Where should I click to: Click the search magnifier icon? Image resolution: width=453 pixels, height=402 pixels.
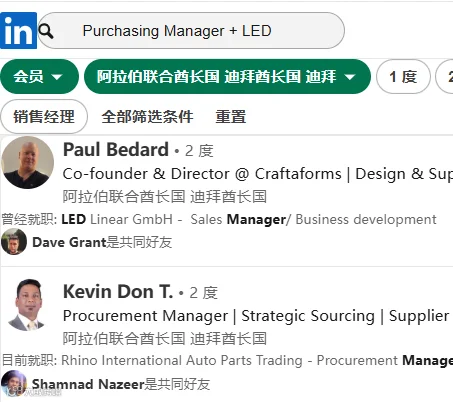46,31
